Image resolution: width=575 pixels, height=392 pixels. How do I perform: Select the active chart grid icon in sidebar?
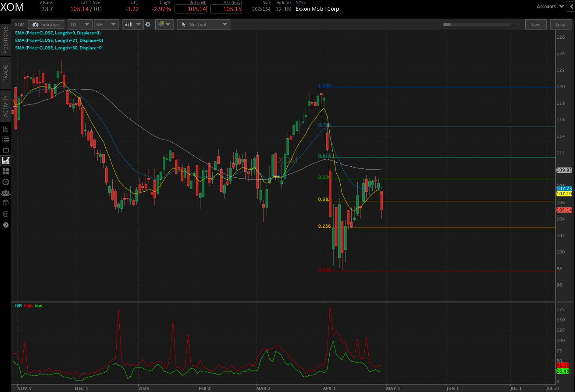pos(6,160)
